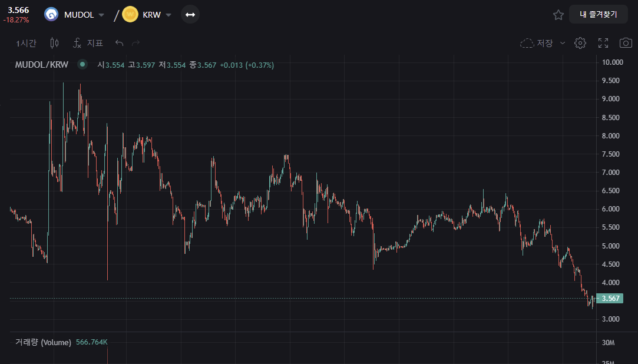The width and height of the screenshot is (638, 364).
Task: Open the candlestick chart style selector
Action: tap(55, 43)
